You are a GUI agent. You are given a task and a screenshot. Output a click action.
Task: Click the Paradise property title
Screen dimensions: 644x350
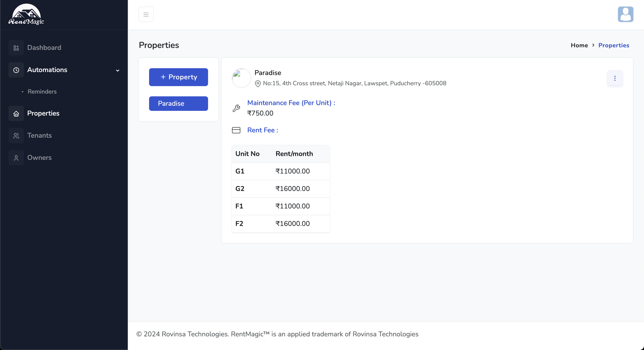tap(268, 73)
